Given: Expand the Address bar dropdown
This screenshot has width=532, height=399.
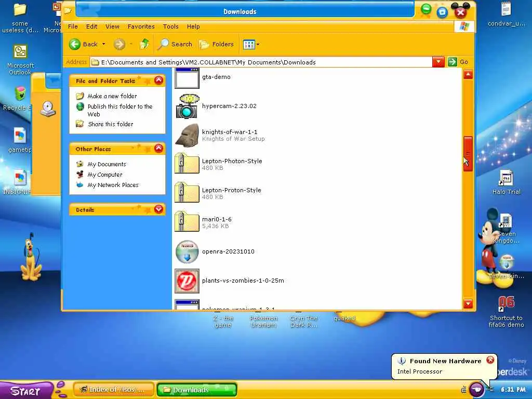Looking at the screenshot, I should 438,62.
